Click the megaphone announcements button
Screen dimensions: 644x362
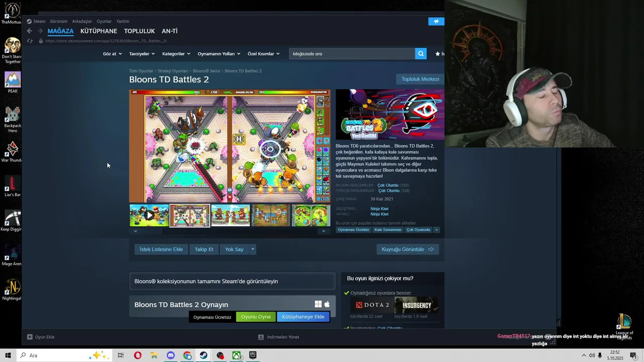pyautogui.click(x=436, y=21)
